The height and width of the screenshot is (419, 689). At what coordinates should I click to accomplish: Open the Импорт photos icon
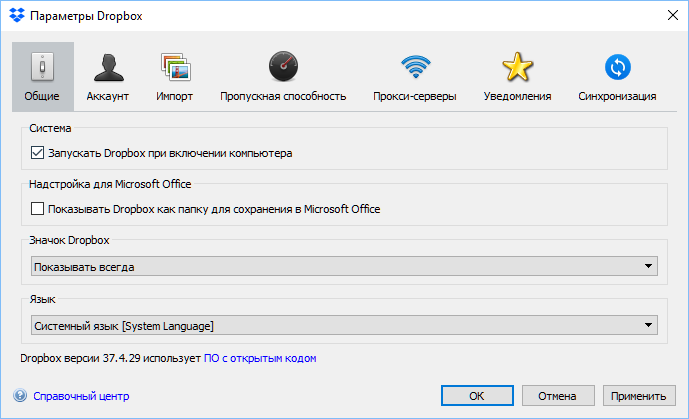(175, 67)
